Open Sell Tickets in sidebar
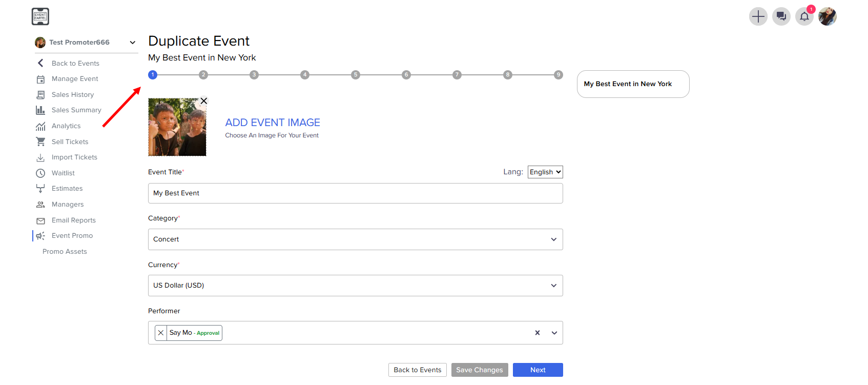 70,142
